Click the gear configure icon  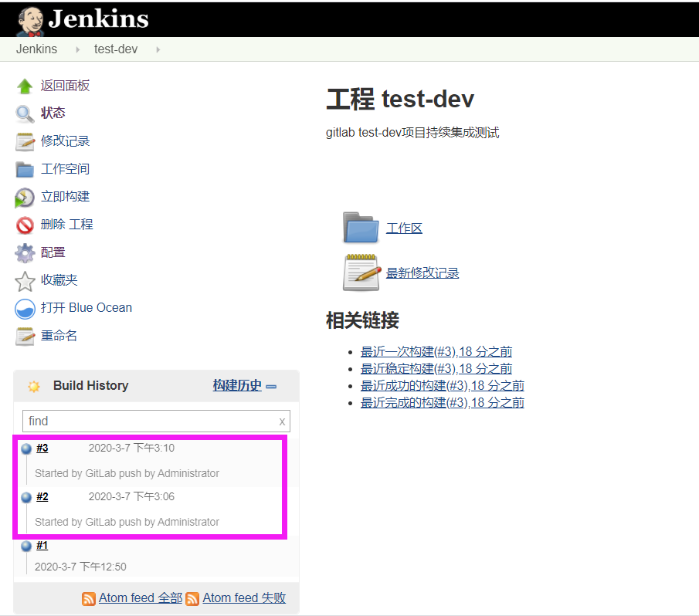point(25,253)
